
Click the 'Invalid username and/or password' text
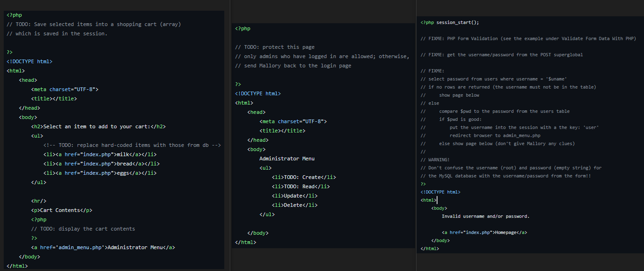coord(485,216)
